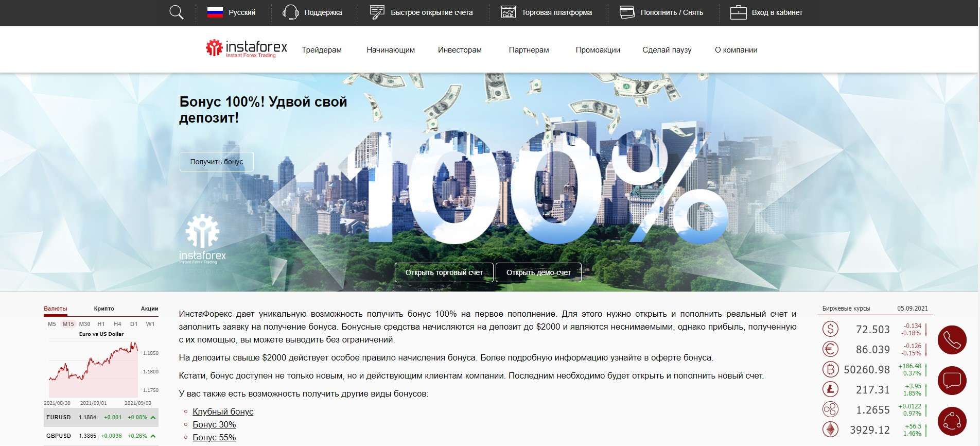Click the EURUSD quote row
Screen dimensions: 980x446
click(x=101, y=417)
